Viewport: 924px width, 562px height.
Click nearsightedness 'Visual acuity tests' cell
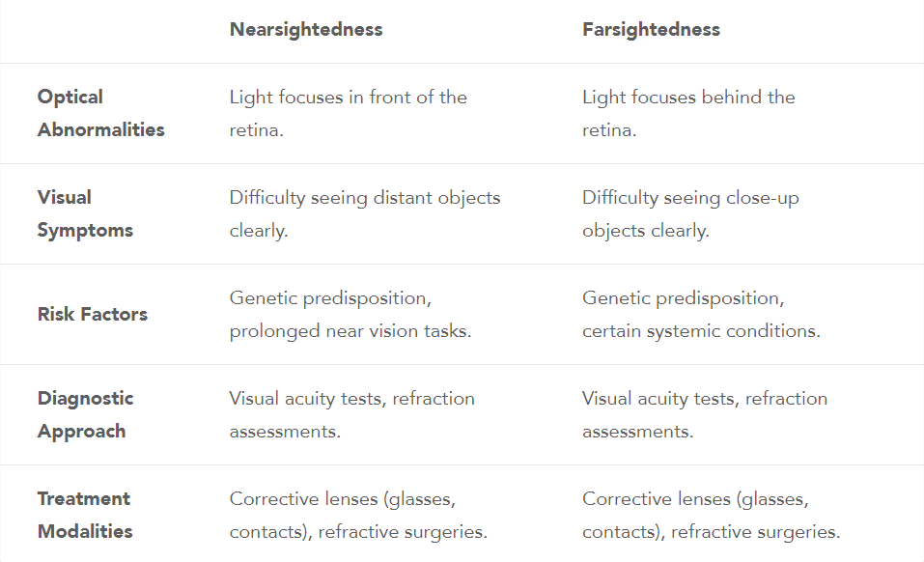click(351, 414)
